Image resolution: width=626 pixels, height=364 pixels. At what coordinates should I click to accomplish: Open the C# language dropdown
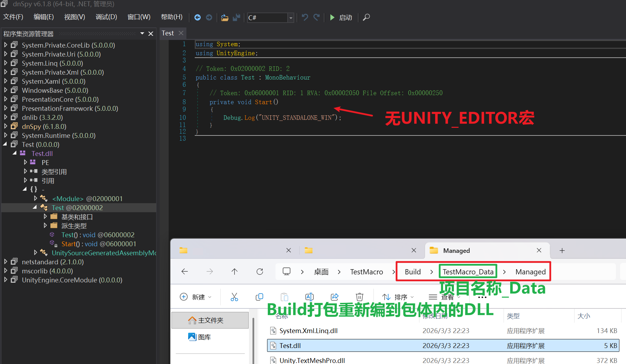[x=291, y=18]
